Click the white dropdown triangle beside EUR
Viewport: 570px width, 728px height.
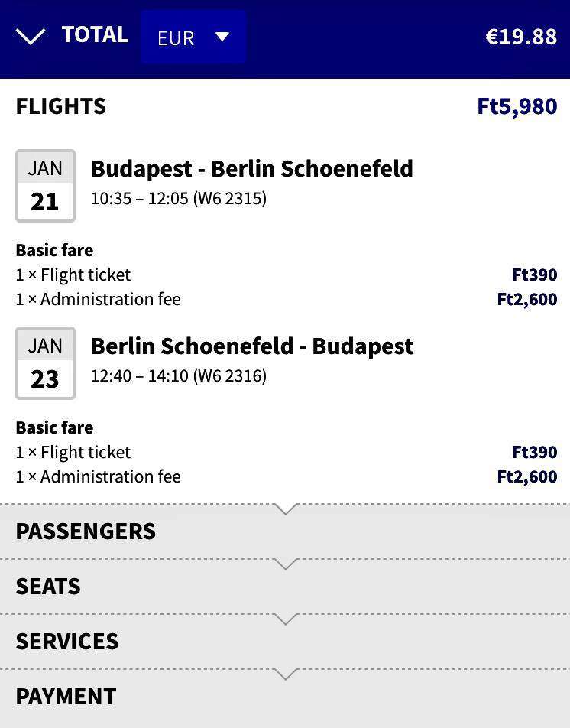click(222, 36)
